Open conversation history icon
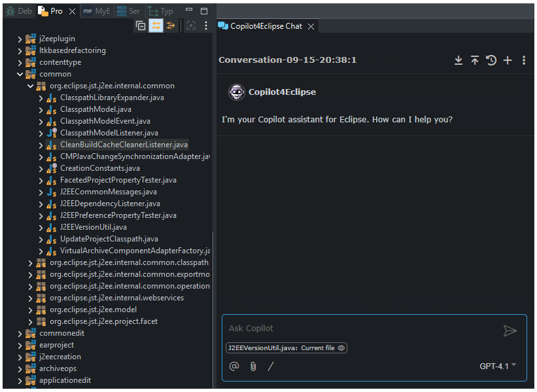 [x=491, y=60]
